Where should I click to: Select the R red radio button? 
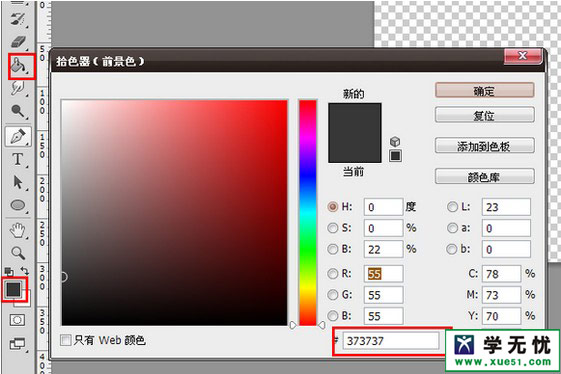pyautogui.click(x=333, y=274)
